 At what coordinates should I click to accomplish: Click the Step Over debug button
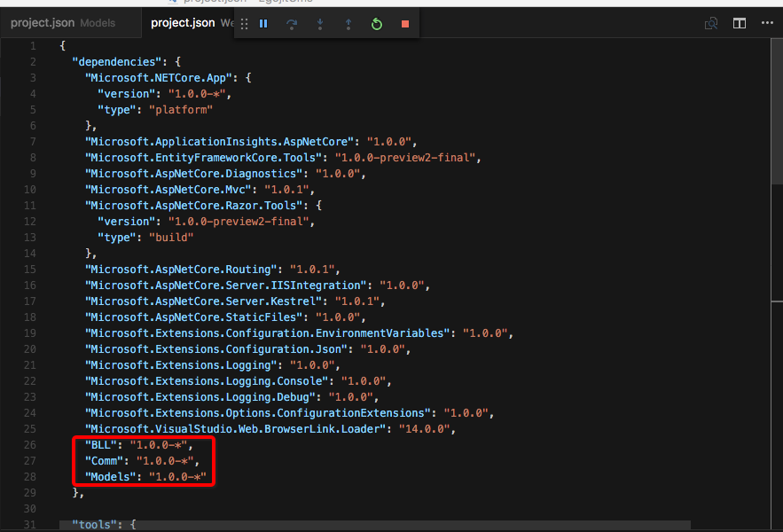[x=292, y=23]
